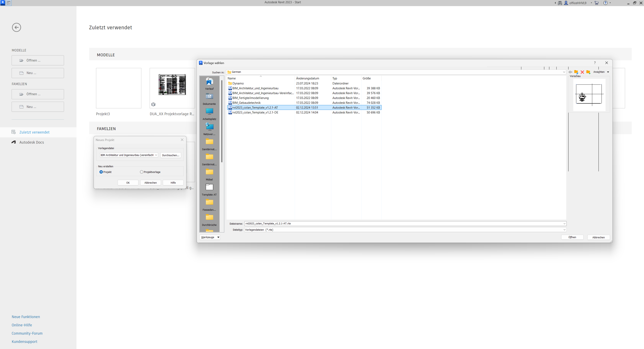Click Abbrechen in Vorlage wählen dialog

click(x=598, y=237)
